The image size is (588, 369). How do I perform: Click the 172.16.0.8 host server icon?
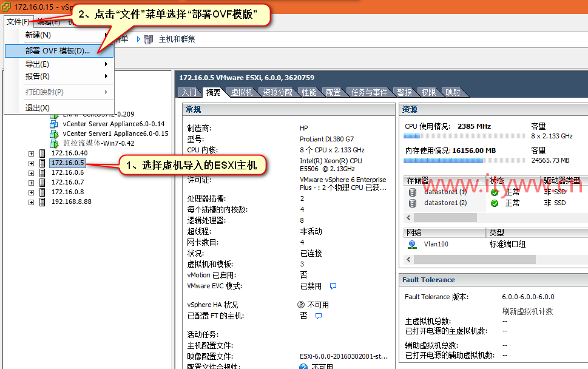42,192
